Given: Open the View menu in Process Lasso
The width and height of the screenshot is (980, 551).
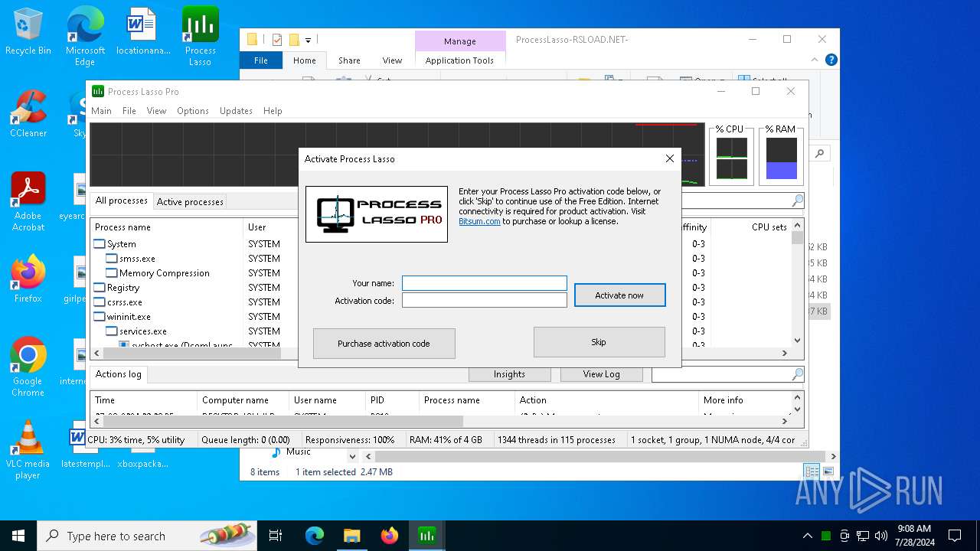Looking at the screenshot, I should [156, 111].
